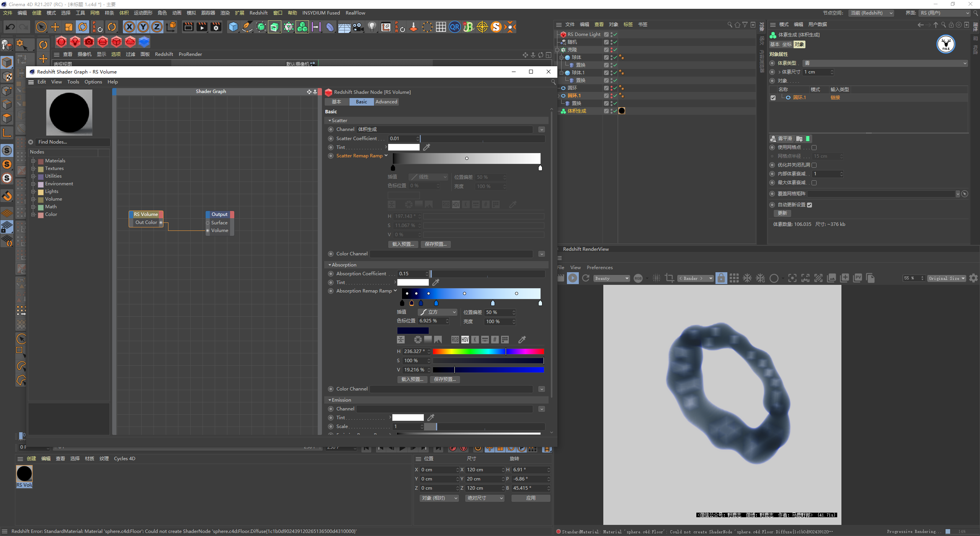This screenshot has width=980, height=536.
Task: Toggle the 圆环.1 object checkbox
Action: point(773,98)
